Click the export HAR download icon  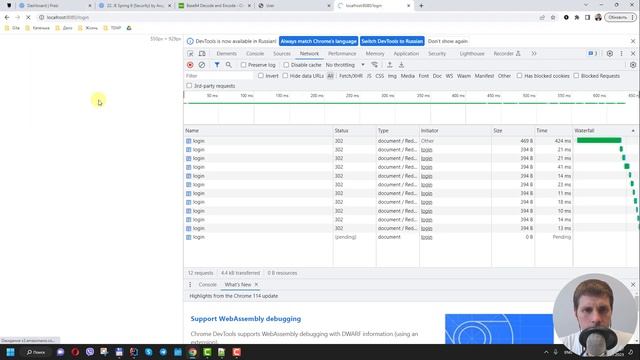tap(401, 65)
